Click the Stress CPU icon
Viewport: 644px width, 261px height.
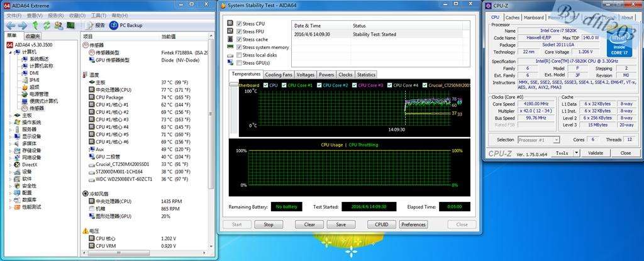coord(230,23)
